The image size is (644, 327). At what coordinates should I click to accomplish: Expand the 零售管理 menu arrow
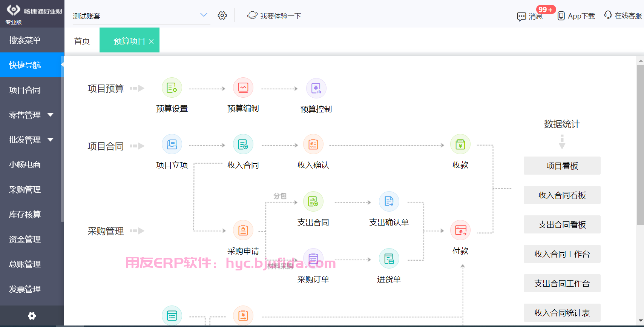tap(51, 115)
